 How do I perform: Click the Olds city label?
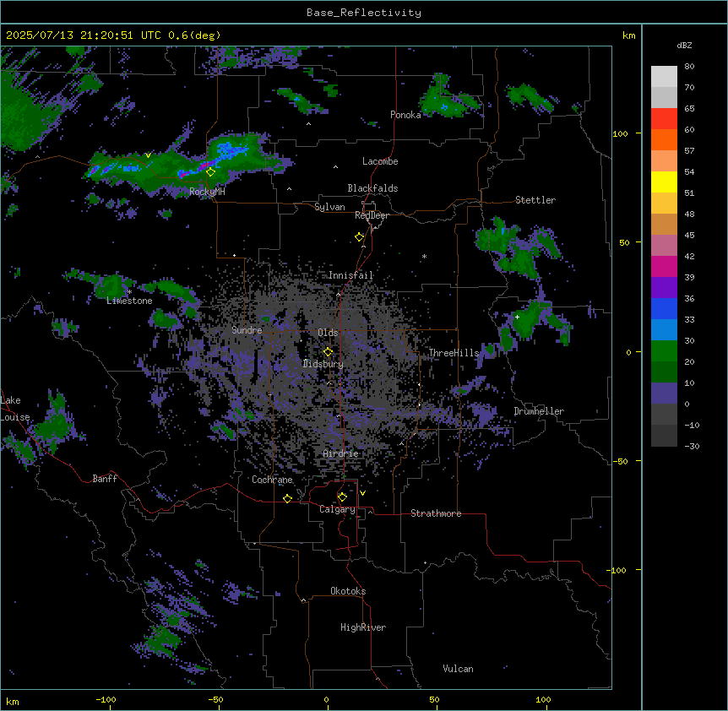pyautogui.click(x=328, y=333)
